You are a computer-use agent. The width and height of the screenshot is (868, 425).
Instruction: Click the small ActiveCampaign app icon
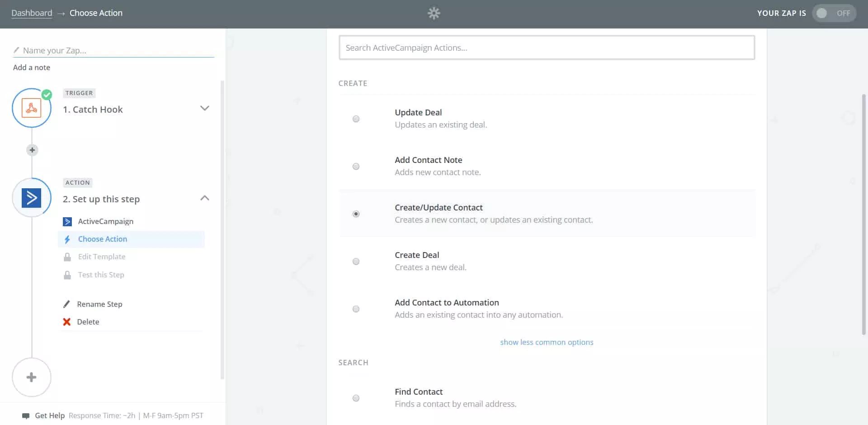point(67,221)
